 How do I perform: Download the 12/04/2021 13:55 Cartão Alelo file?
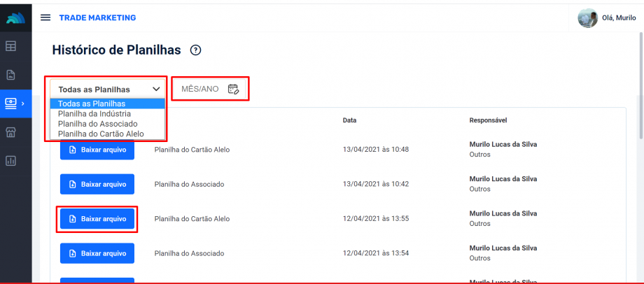click(97, 219)
